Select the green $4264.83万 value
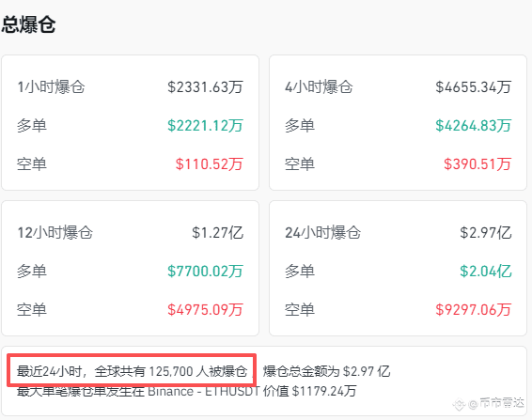Viewport: 532px width, 420px height. [474, 126]
